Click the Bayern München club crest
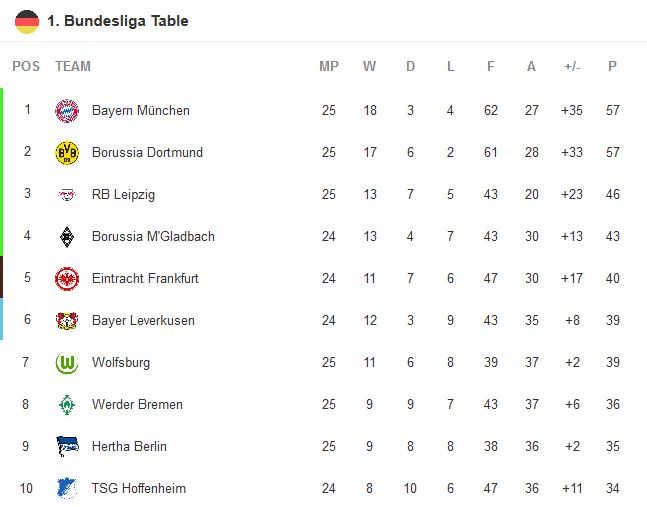Viewport: 647px width, 507px height. 67,111
